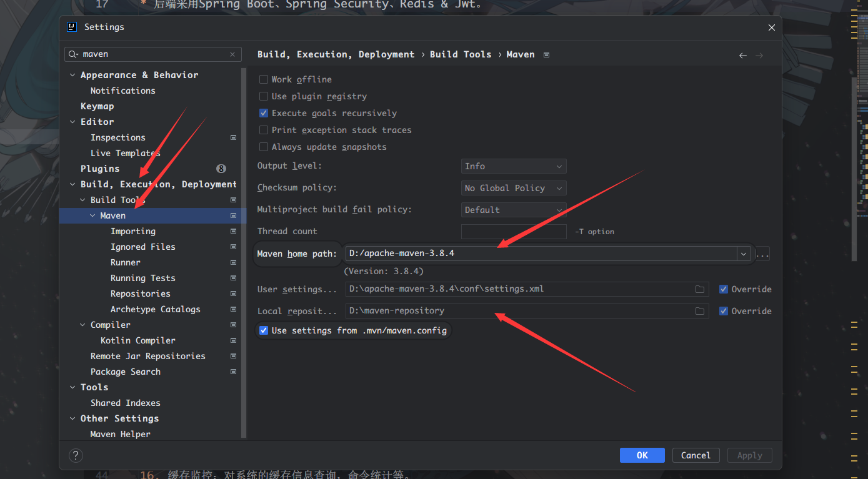Click OK to confirm settings
This screenshot has width=868, height=479.
tap(642, 455)
